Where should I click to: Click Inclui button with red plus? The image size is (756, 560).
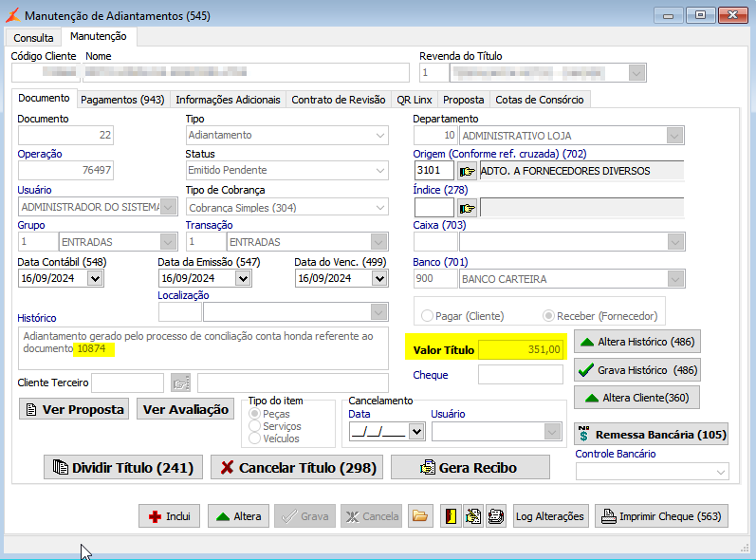coord(169,516)
